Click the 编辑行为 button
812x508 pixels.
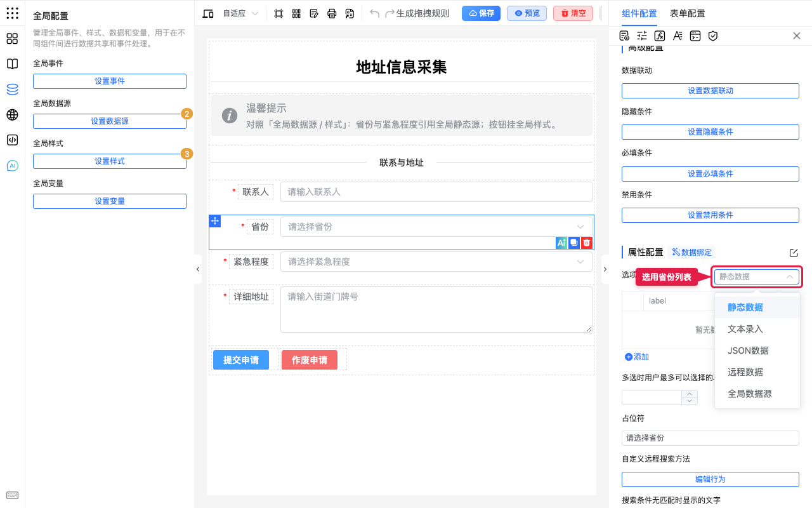(x=710, y=479)
